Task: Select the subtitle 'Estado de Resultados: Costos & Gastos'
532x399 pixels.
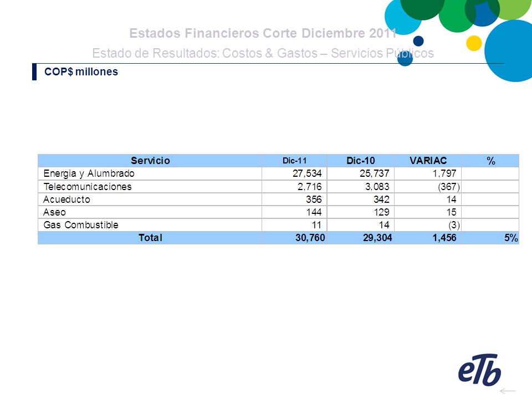Action: [205, 53]
